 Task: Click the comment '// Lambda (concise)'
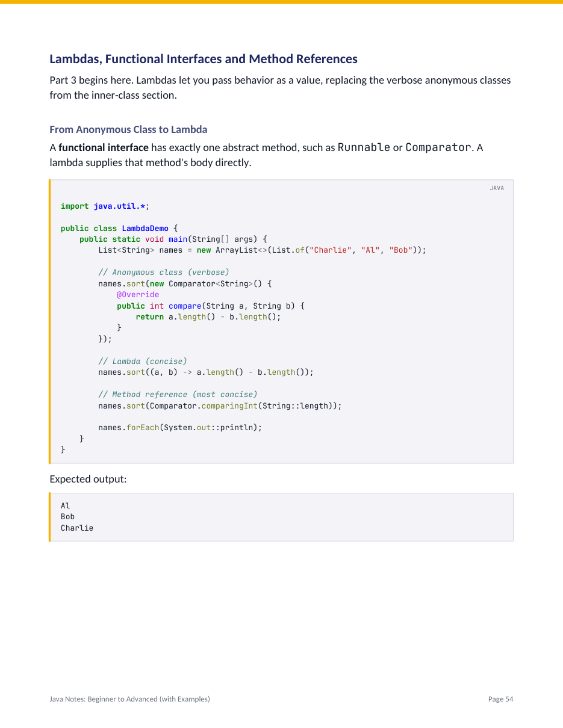click(x=143, y=362)
